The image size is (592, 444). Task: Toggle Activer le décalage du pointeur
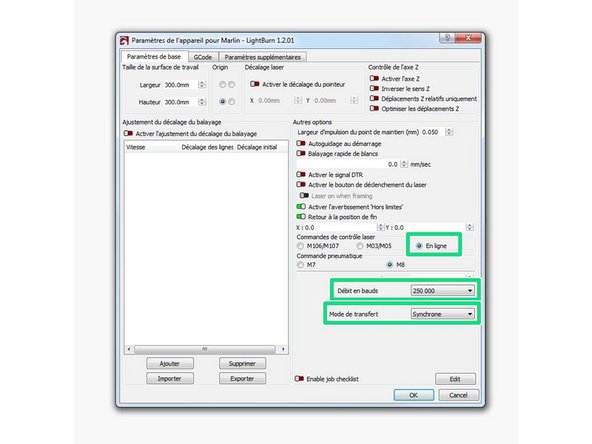[254, 84]
